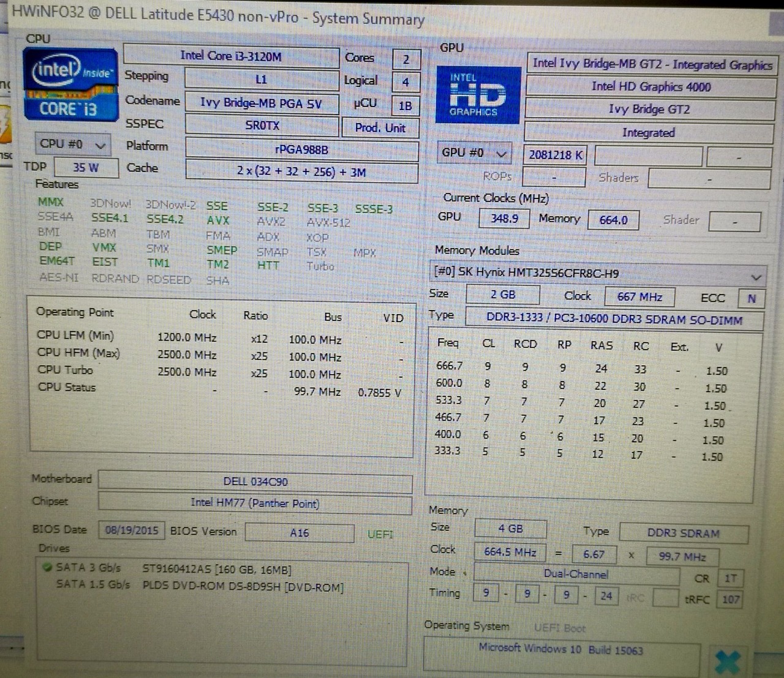Click the Intel Core i3-3120M name field
Viewport: 784px width, 678px height.
pos(231,56)
